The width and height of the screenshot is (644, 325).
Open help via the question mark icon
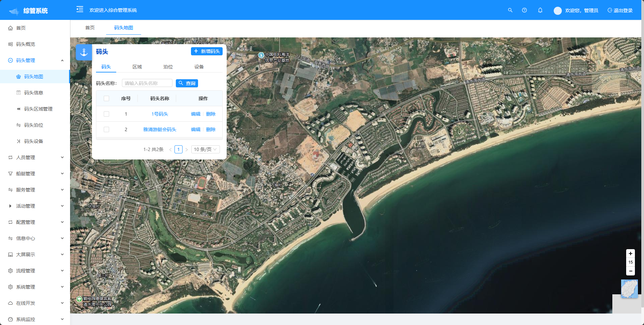[x=524, y=10]
